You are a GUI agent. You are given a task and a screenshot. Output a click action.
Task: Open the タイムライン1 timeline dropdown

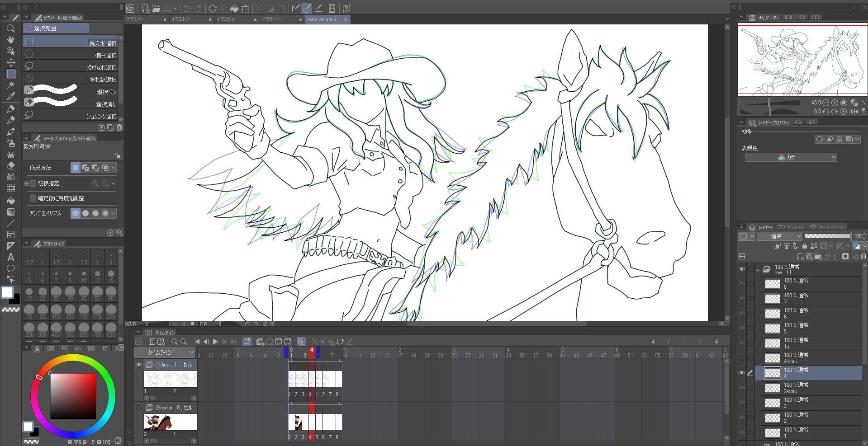tap(165, 352)
